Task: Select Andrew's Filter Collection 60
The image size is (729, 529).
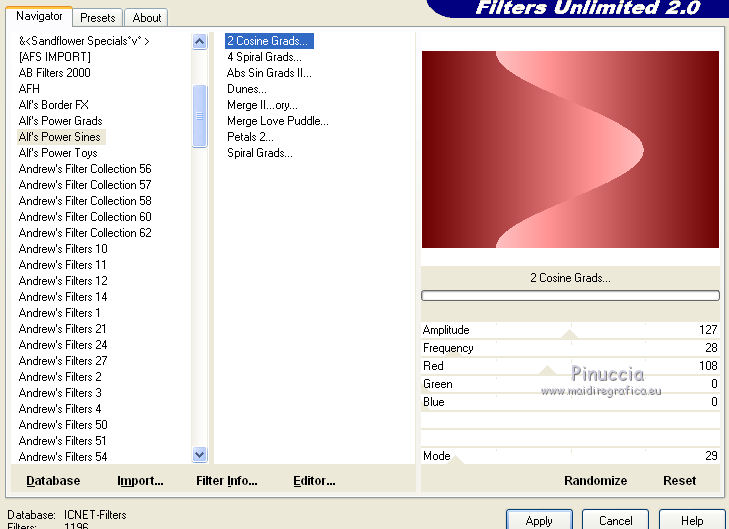Action: [85, 217]
